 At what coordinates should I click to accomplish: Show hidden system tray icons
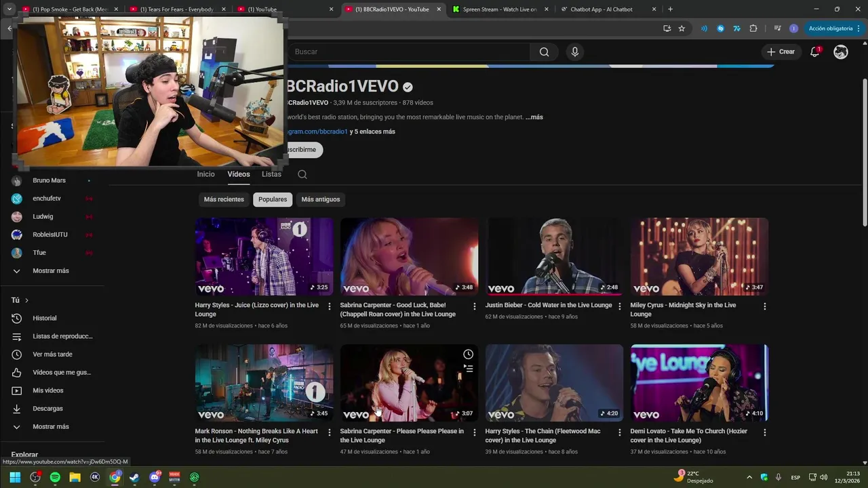[x=749, y=477]
